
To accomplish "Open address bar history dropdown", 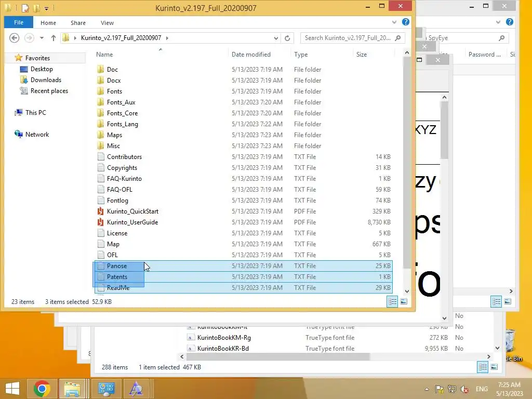I will point(276,38).
